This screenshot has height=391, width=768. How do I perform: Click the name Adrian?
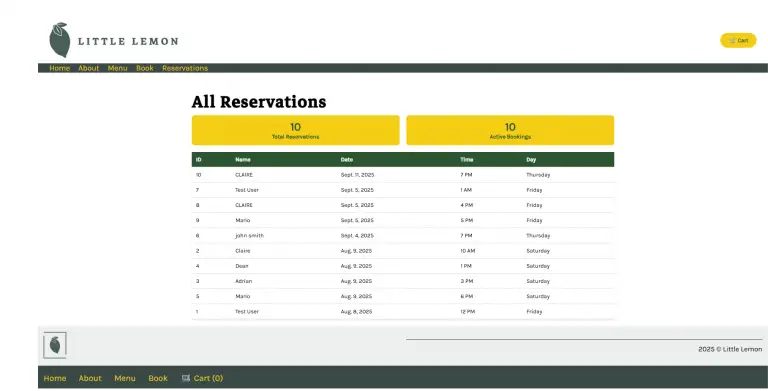pos(243,281)
